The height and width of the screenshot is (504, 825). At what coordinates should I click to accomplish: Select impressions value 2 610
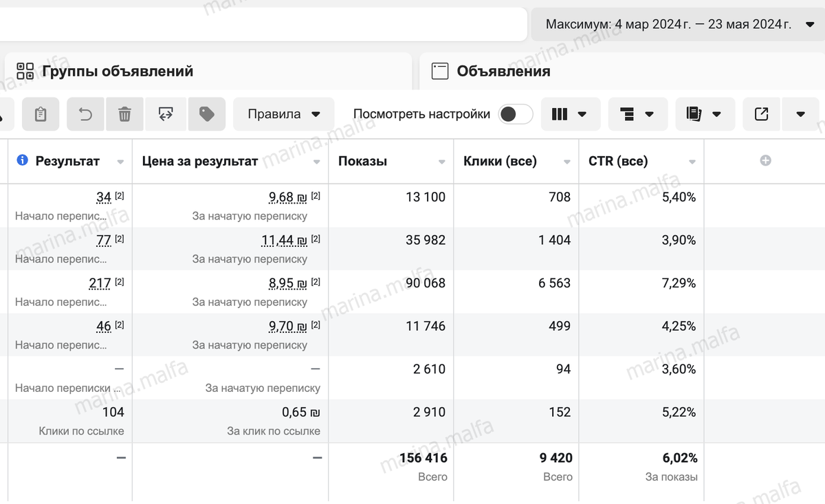tap(430, 369)
